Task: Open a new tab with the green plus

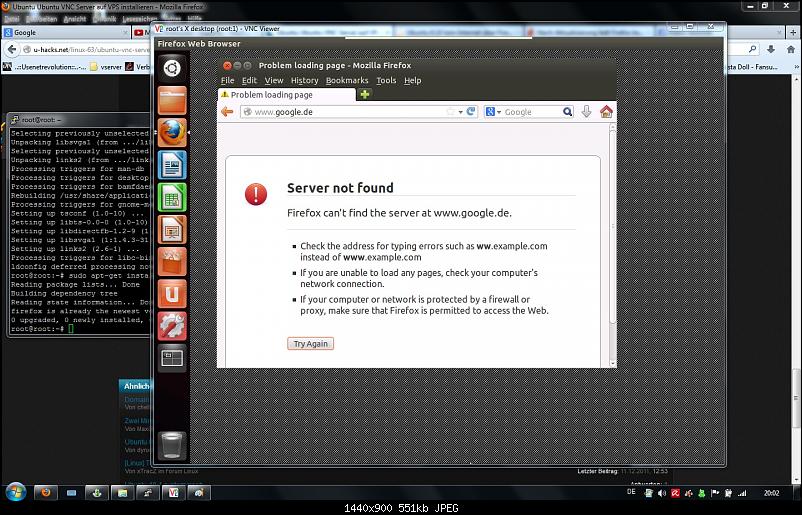Action: tap(365, 94)
